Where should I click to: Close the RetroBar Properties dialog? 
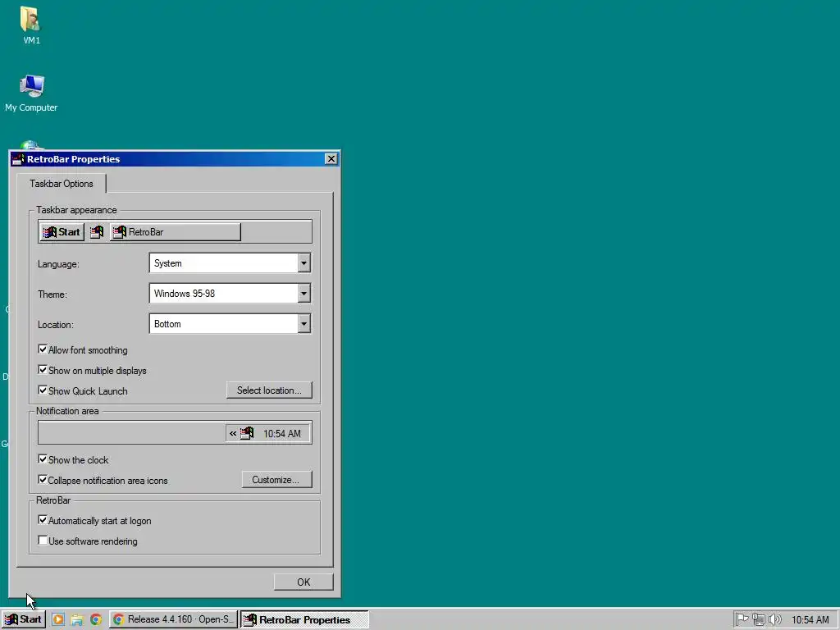331,159
